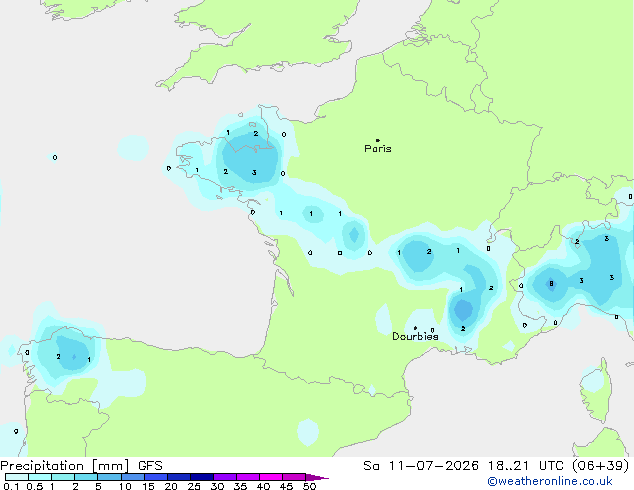Pick the legend swatch between 40 and 45
Screen dimensions: 634x490
(x=271, y=477)
